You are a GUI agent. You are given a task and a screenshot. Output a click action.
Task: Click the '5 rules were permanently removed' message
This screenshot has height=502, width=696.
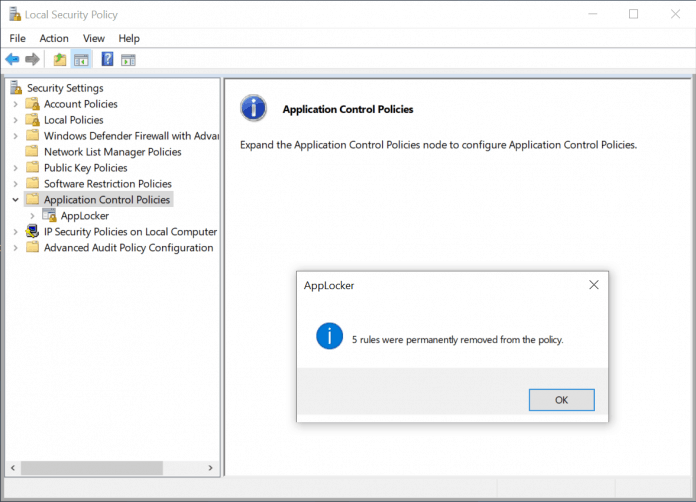click(458, 340)
